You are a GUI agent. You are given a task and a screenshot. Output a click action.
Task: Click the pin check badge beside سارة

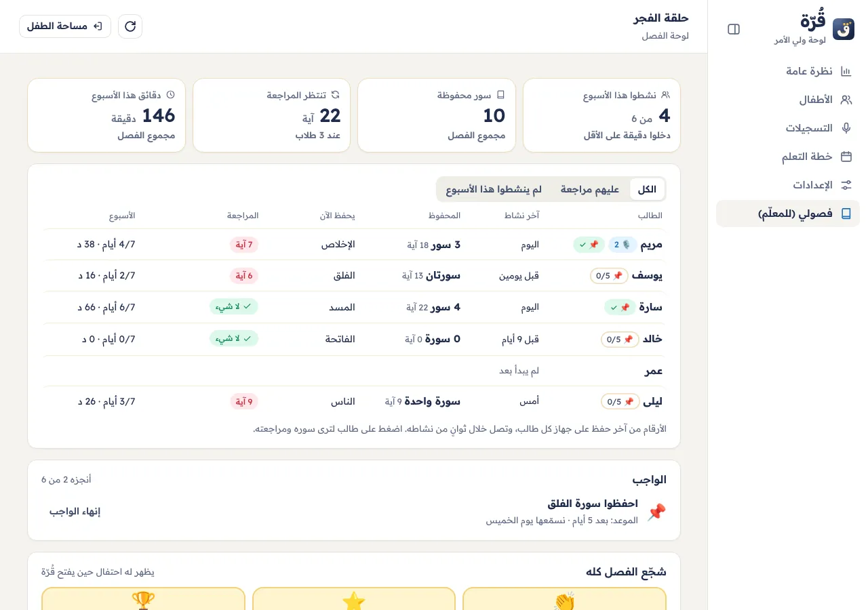[x=620, y=307]
